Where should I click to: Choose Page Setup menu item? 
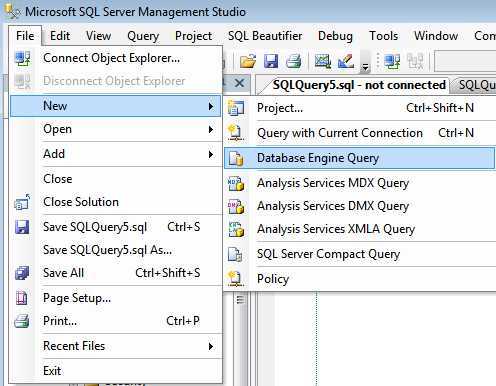tap(115, 298)
